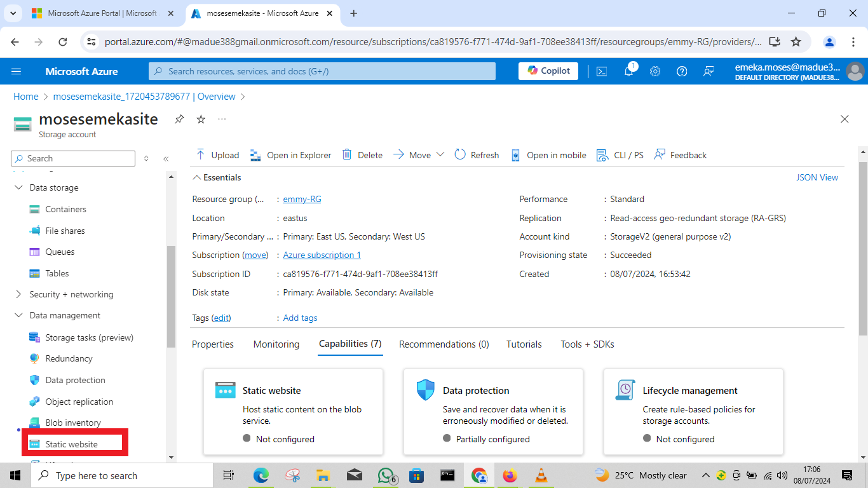Open the portal feedback icon in header
Viewport: 868px width, 488px height.
(x=709, y=71)
